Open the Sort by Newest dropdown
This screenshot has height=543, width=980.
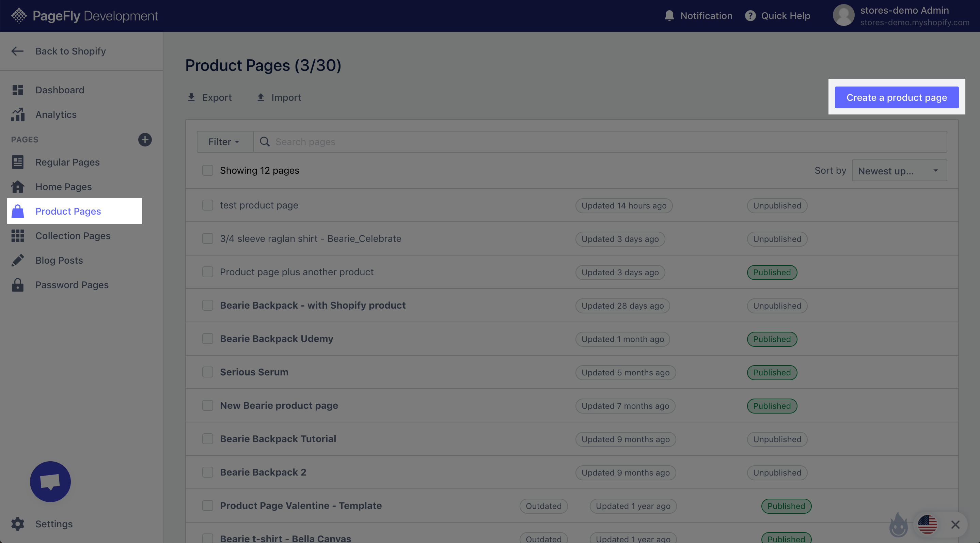pyautogui.click(x=899, y=170)
